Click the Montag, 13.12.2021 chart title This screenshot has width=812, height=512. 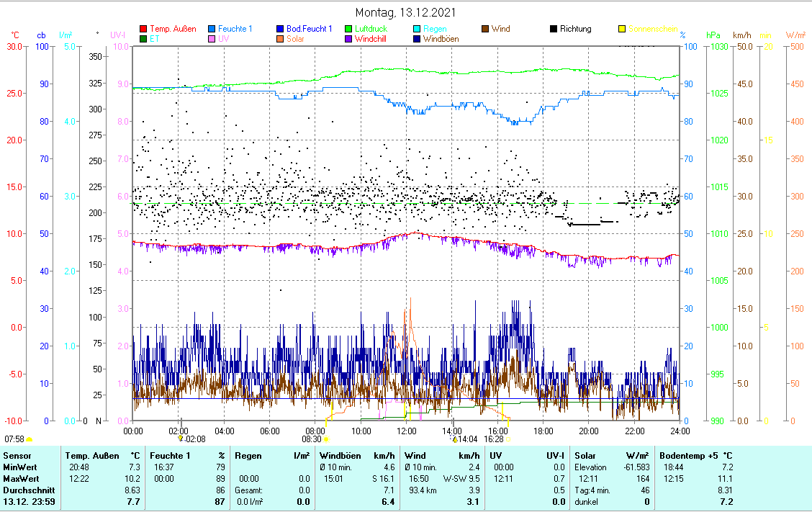[406, 12]
